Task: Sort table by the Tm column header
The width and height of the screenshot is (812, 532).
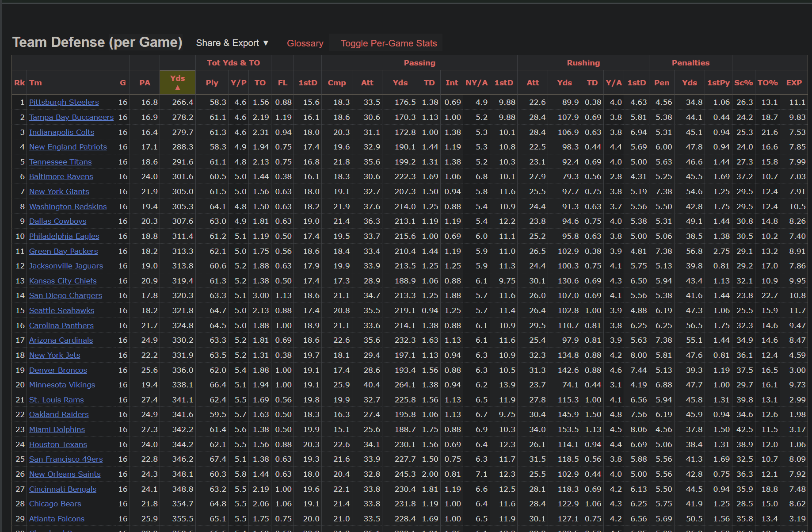Action: pos(36,83)
